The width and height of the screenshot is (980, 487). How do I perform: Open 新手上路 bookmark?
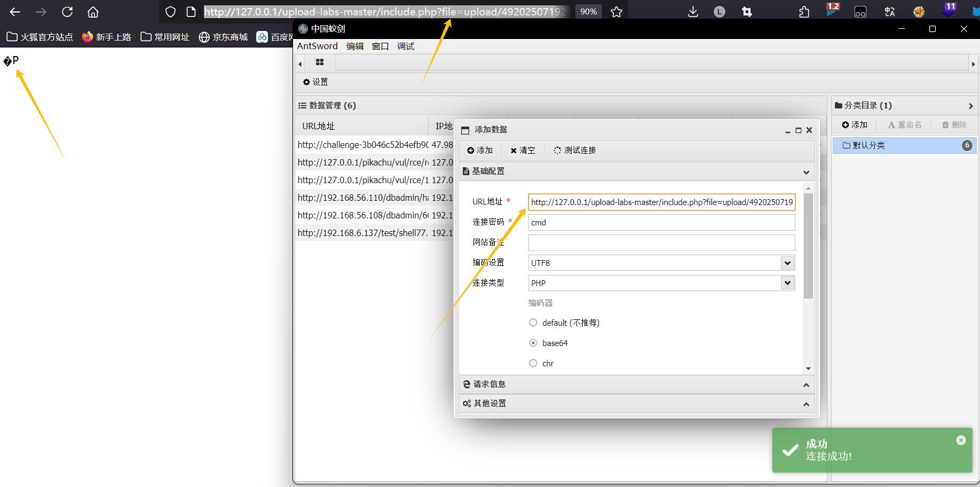[x=107, y=37]
